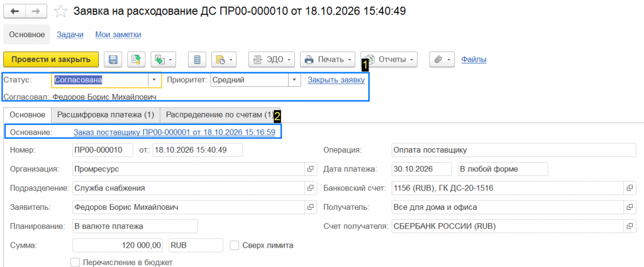Viewport: 644px width, 267px height.
Task: Click the Сумма field 120 000,00
Action: [x=118, y=245]
